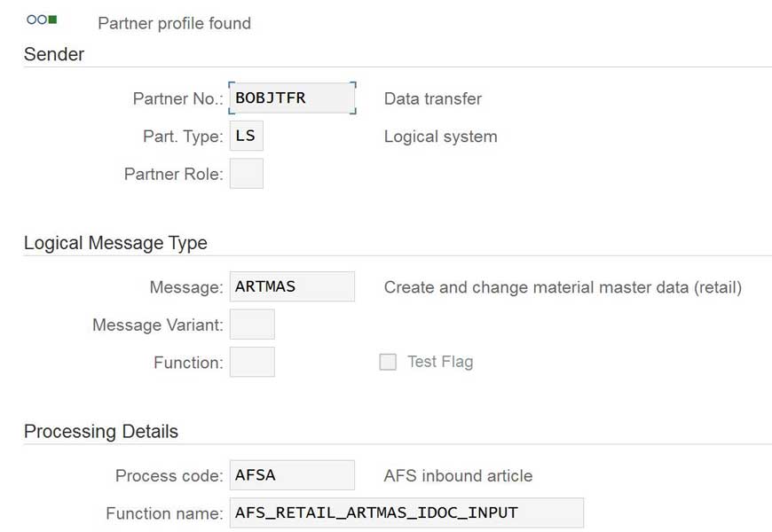Click the Process code field AFSA
Image resolution: width=772 pixels, height=532 pixels.
click(x=292, y=475)
